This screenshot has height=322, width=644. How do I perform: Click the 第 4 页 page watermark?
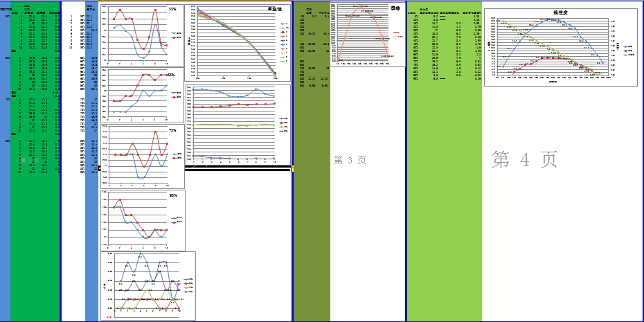point(524,159)
